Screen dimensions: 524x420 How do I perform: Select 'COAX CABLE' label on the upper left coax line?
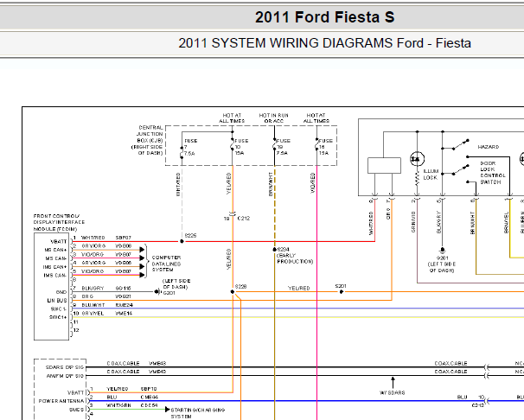click(x=123, y=363)
